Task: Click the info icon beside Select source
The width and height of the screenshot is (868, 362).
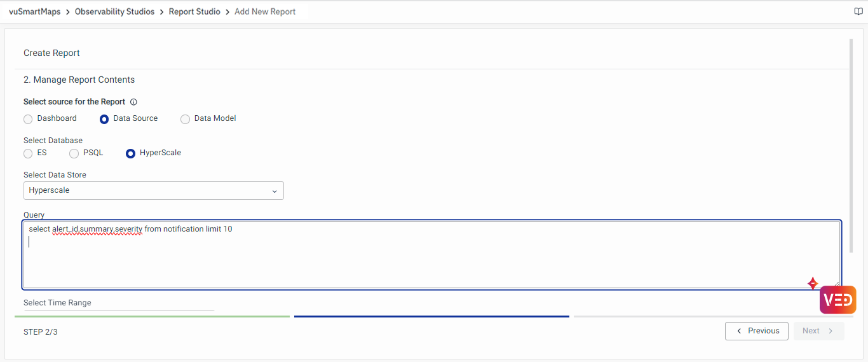Action: tap(133, 102)
